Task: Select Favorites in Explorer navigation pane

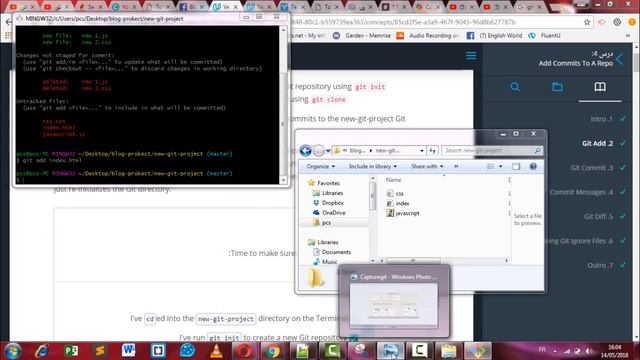Action: [324, 183]
